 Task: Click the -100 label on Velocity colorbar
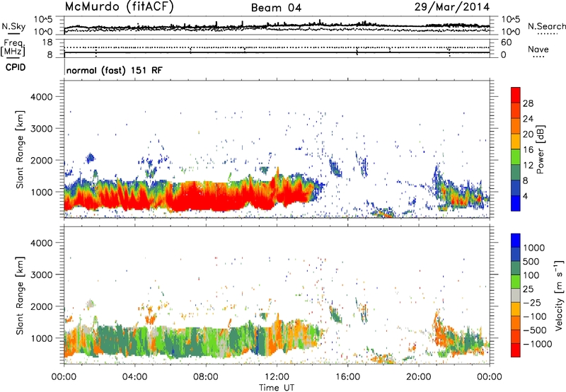(x=534, y=316)
